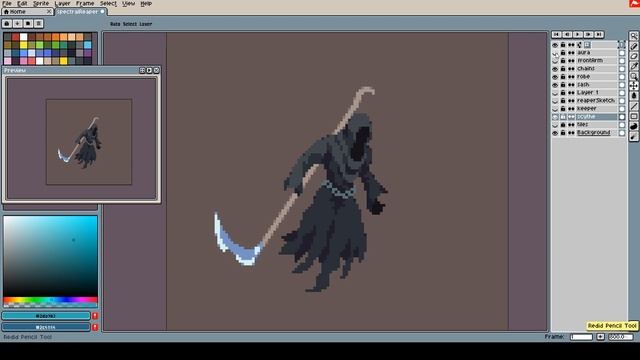Open the palette sort and gradients icon
Viewport: 640px width, 360px height.
coord(17,24)
